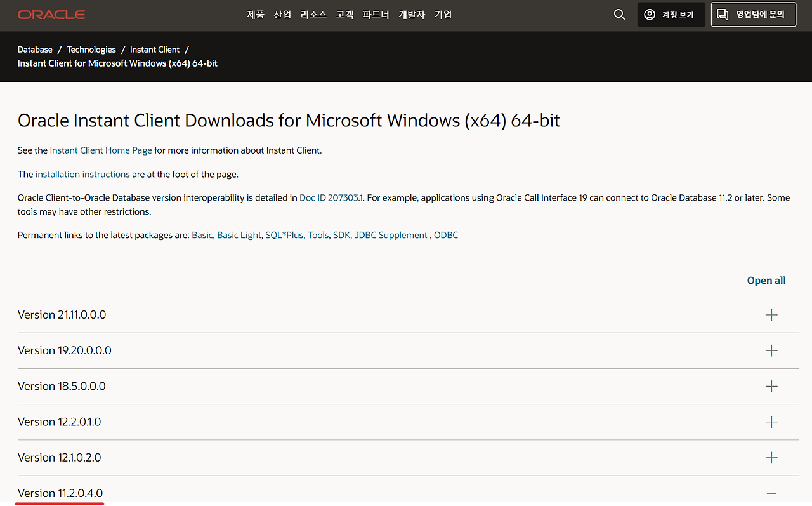812x506 pixels.
Task: Click the SQL*Plus package link
Action: click(284, 235)
